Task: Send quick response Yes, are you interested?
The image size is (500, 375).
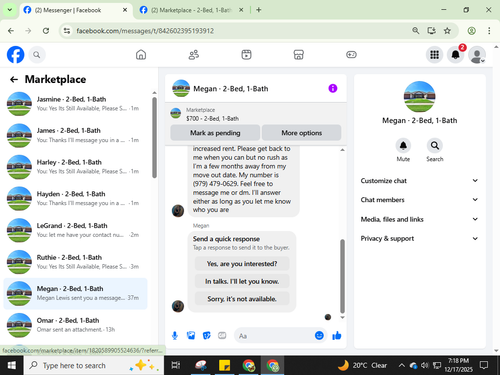Action: 242,264
